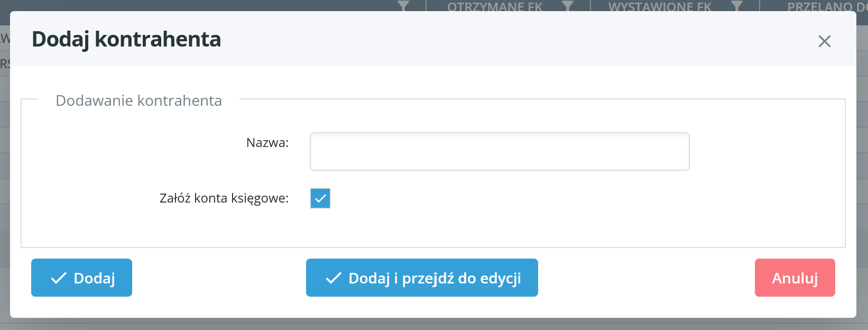Image resolution: width=868 pixels, height=330 pixels.
Task: Cancel with the Anuluj button
Action: tap(795, 278)
